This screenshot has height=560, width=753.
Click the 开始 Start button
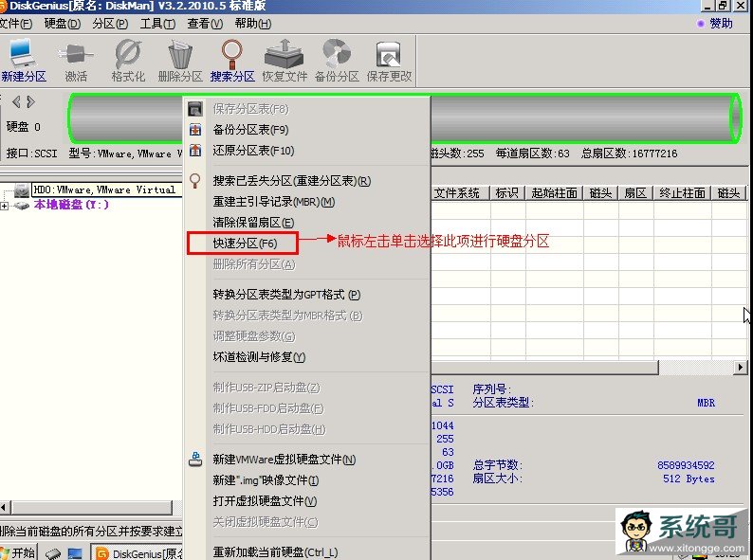[x=18, y=552]
